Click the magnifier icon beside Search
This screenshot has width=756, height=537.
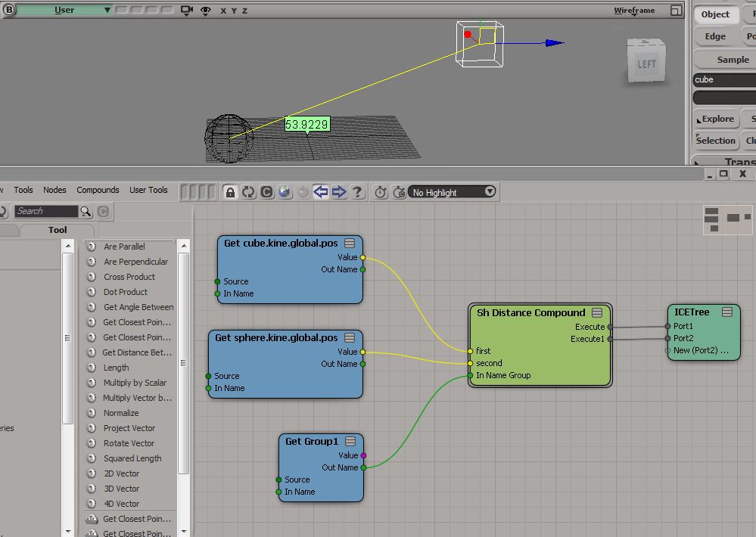(86, 211)
